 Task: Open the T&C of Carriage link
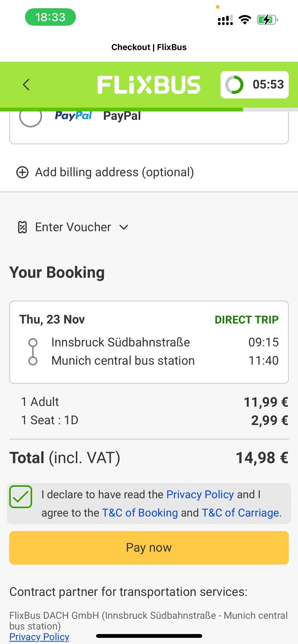240,513
